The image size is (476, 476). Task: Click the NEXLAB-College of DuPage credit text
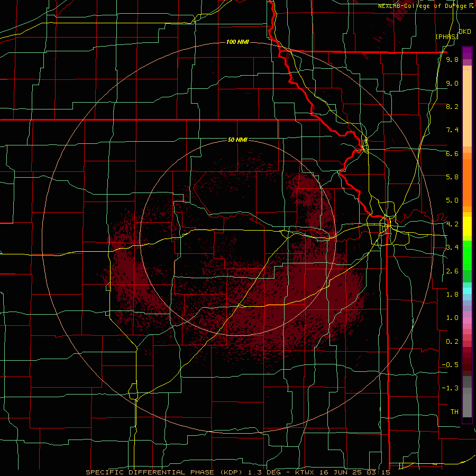[423, 6]
